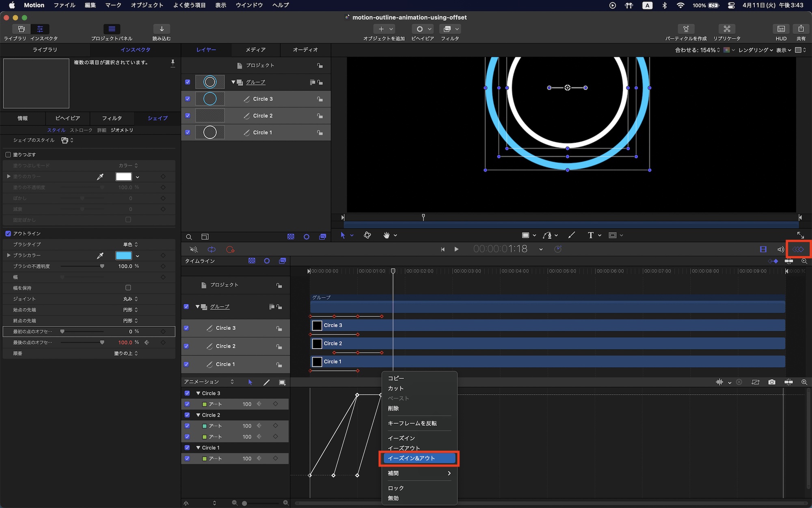Toggle the record keyframe button

tap(230, 250)
